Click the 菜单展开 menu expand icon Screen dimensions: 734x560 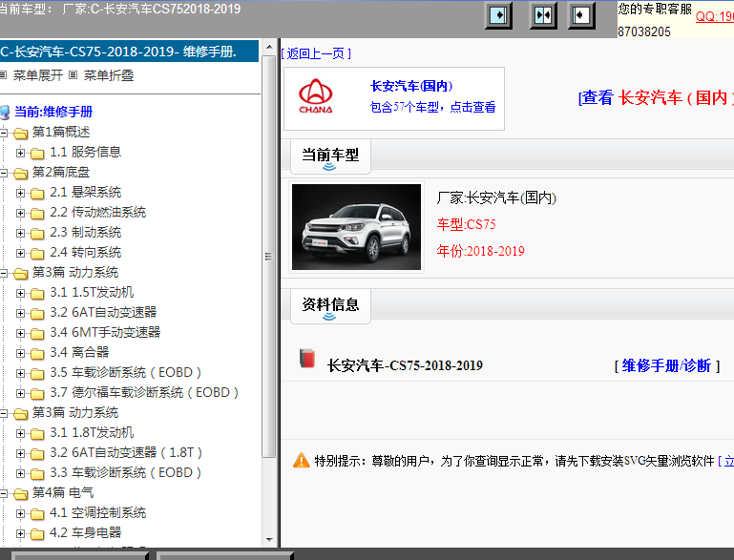tap(3, 74)
